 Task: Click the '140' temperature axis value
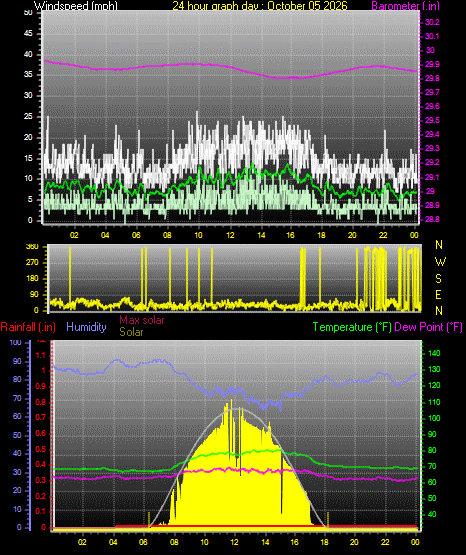434,353
